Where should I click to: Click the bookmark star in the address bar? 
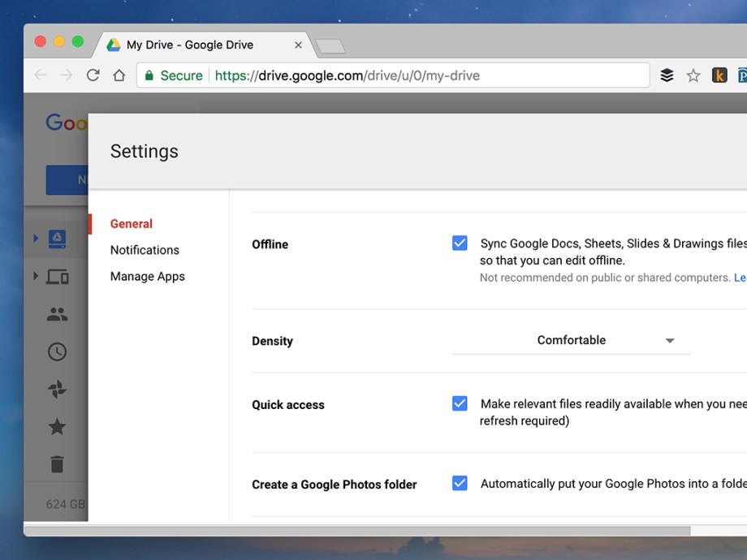coord(693,75)
